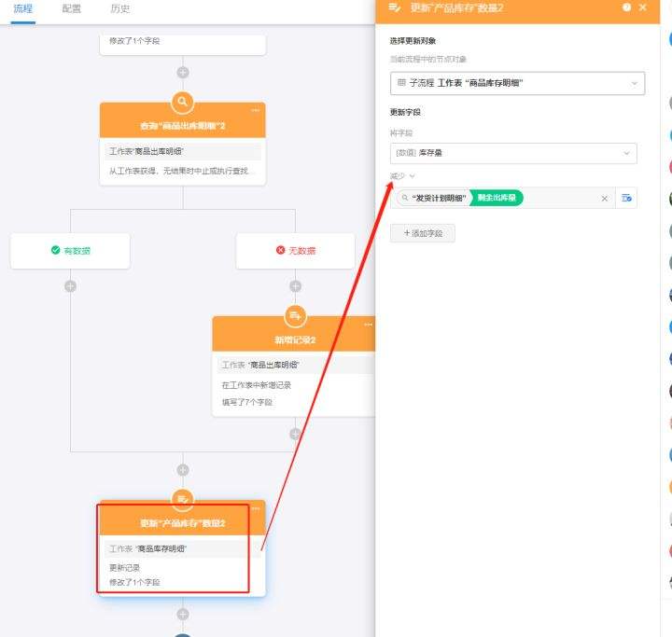Click 工作表 商品库存明细 text in update node

click(147, 548)
